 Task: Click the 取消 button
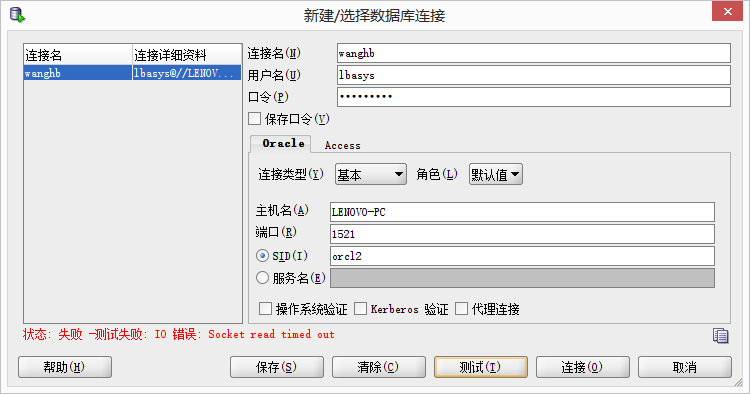(x=684, y=367)
